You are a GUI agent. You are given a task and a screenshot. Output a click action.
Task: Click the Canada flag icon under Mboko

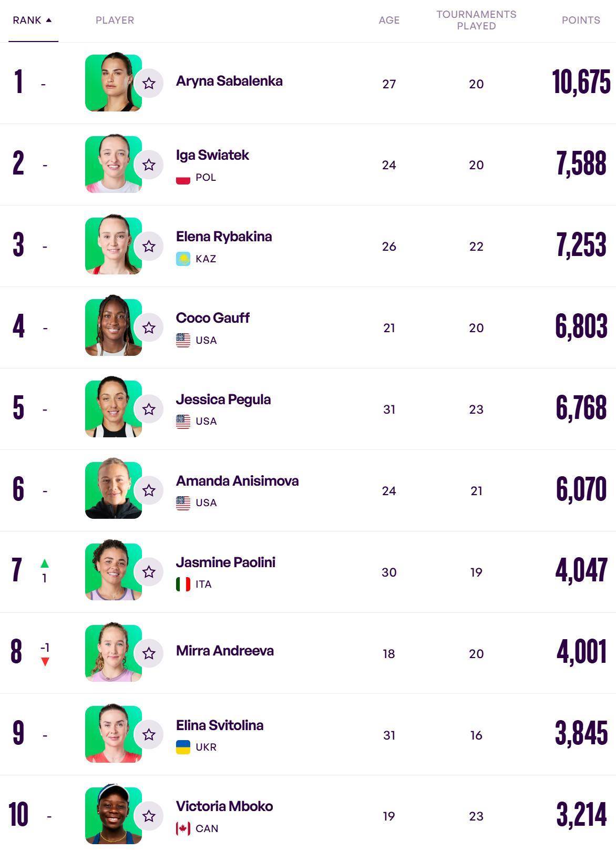coord(183,828)
